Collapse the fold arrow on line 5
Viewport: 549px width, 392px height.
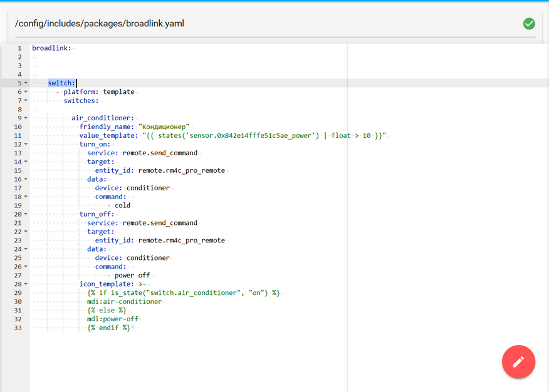[x=26, y=83]
